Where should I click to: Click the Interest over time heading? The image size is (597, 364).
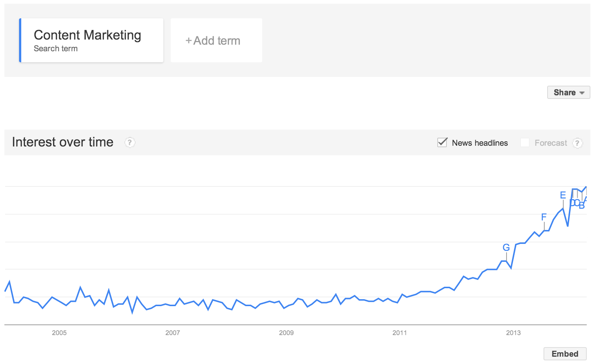(63, 142)
